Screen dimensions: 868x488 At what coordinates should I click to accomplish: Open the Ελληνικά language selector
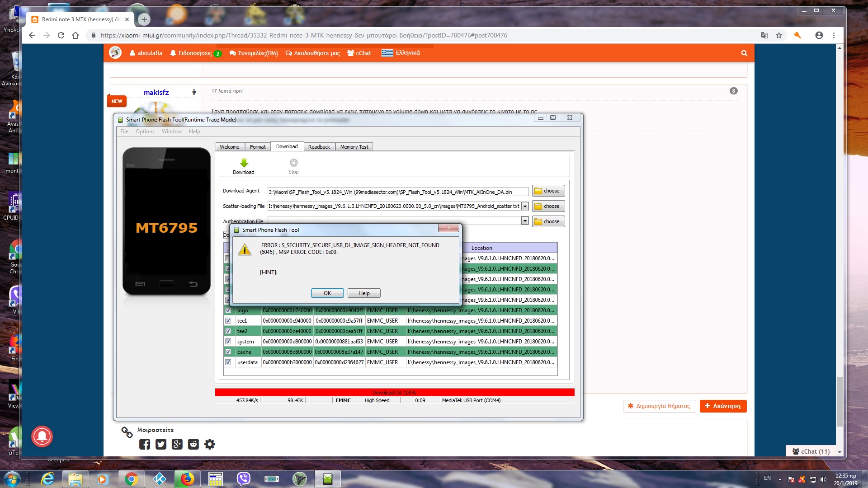401,53
